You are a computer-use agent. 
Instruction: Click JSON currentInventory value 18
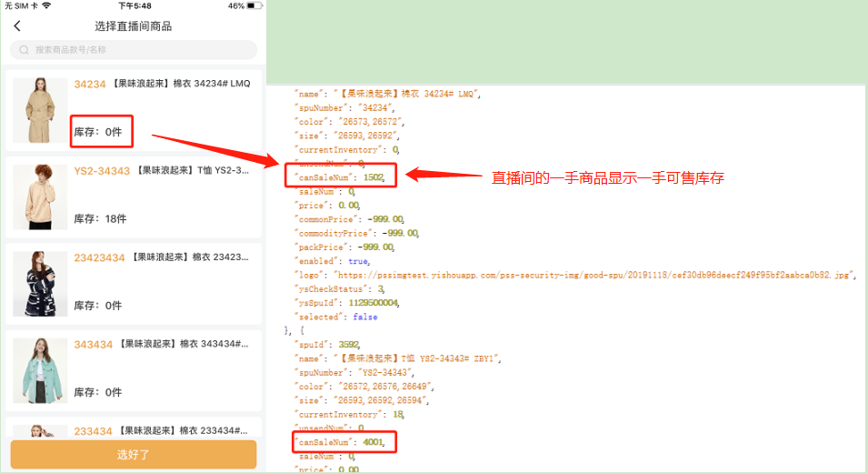(399, 414)
